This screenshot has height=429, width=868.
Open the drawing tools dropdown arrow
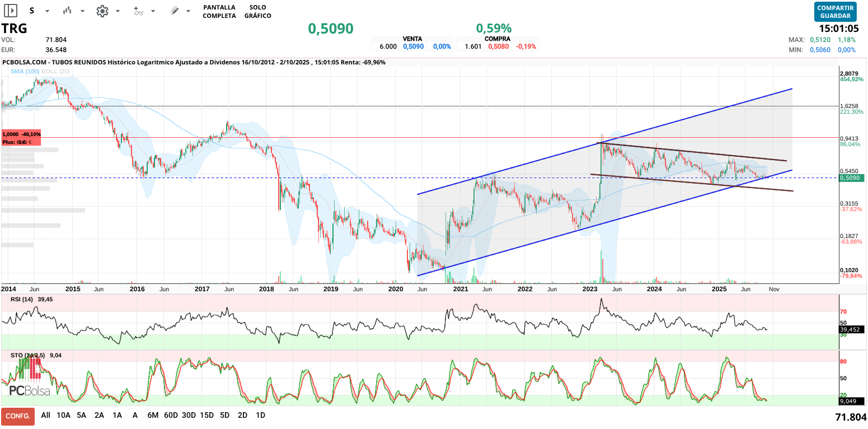[188, 11]
